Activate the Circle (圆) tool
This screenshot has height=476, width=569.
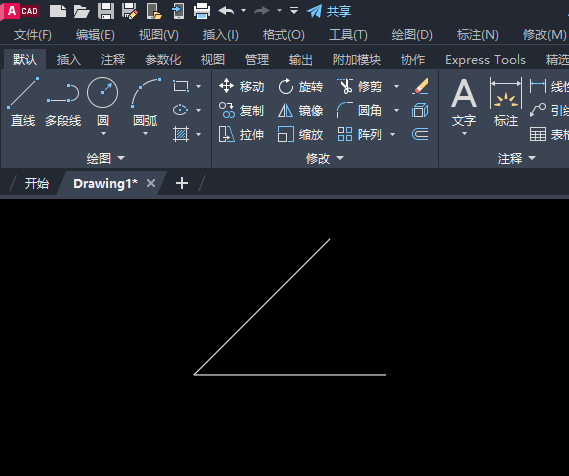(103, 102)
